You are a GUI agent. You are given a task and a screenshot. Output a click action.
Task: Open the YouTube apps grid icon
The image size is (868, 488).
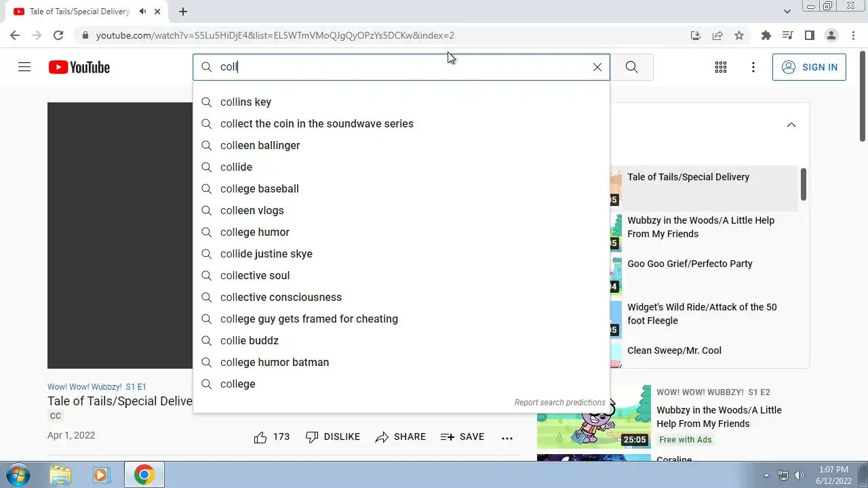pyautogui.click(x=721, y=67)
